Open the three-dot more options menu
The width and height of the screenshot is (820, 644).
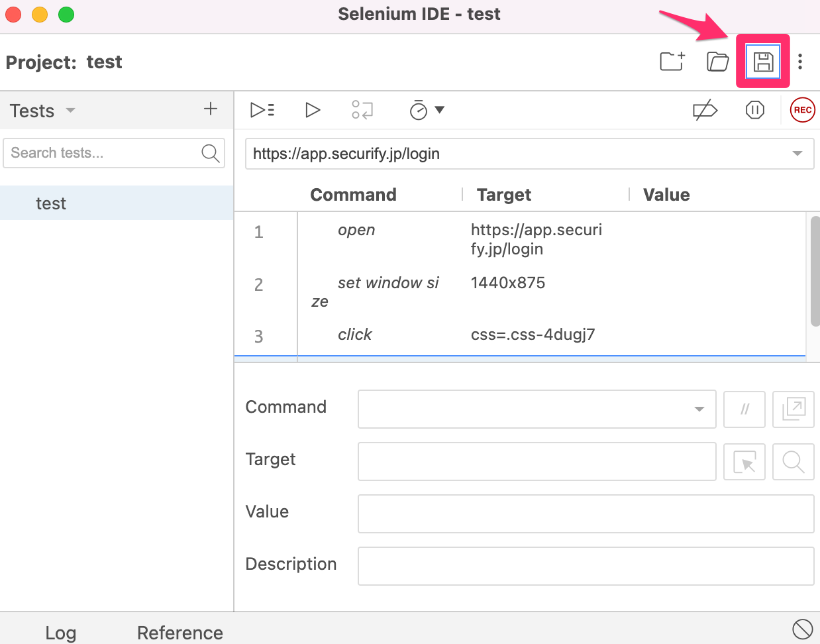pos(800,62)
